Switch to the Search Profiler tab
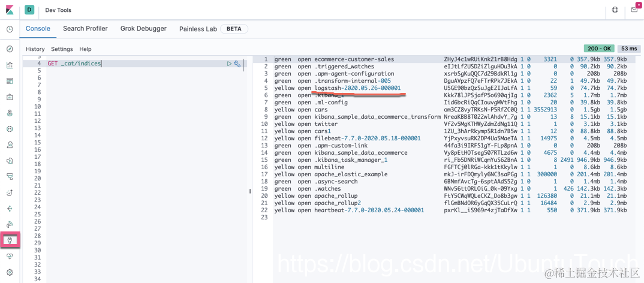The height and width of the screenshot is (283, 644). pyautogui.click(x=85, y=28)
